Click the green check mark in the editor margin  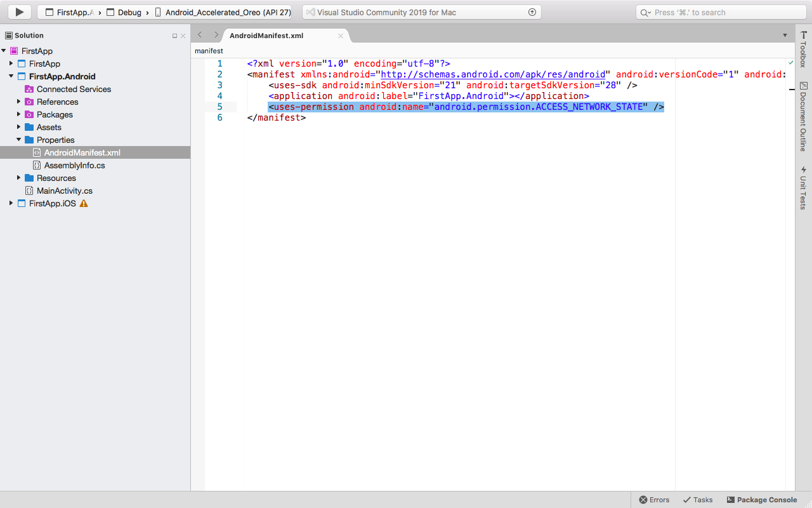pyautogui.click(x=790, y=63)
